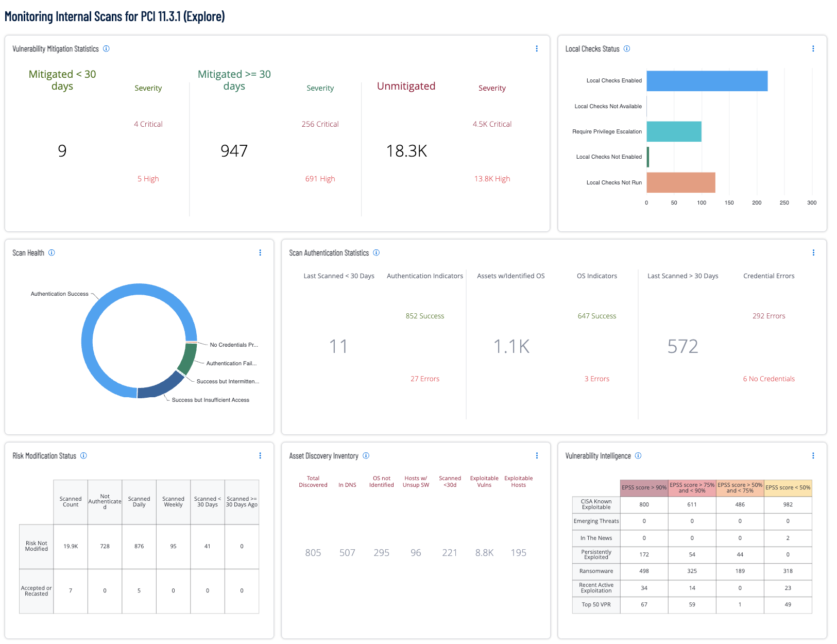Click the Local Checks Not Run bar

(x=680, y=182)
